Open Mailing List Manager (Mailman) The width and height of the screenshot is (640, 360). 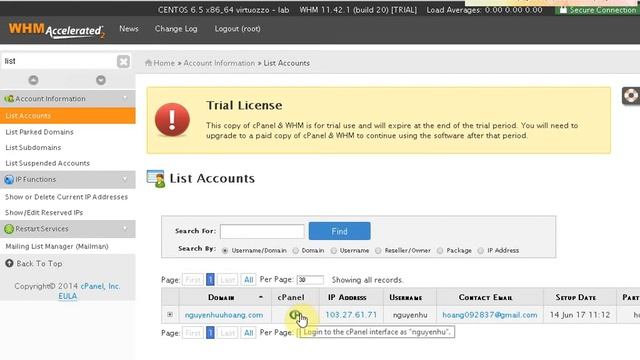(57, 247)
